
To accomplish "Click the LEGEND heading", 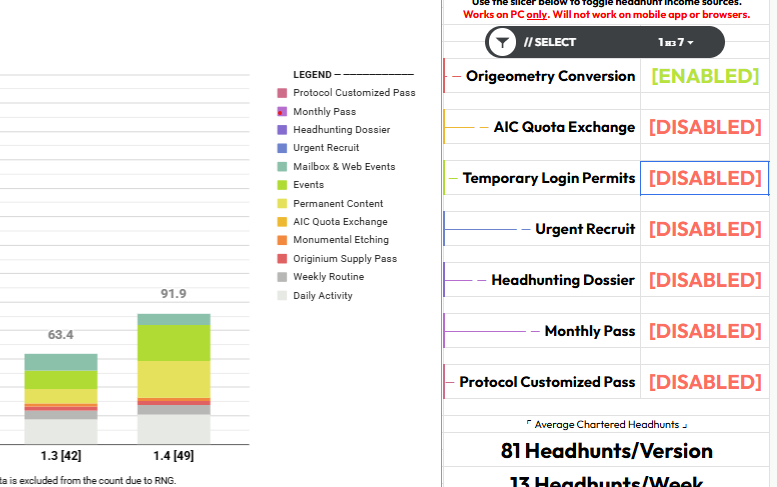I will coord(312,75).
